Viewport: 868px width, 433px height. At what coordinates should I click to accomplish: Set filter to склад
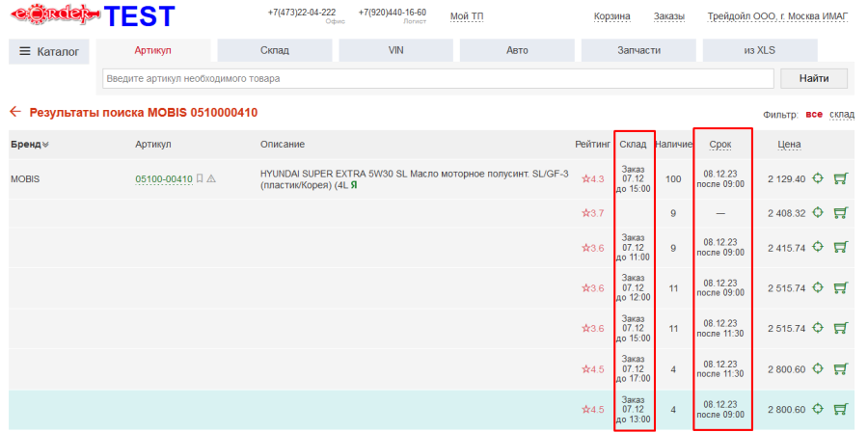click(x=842, y=114)
